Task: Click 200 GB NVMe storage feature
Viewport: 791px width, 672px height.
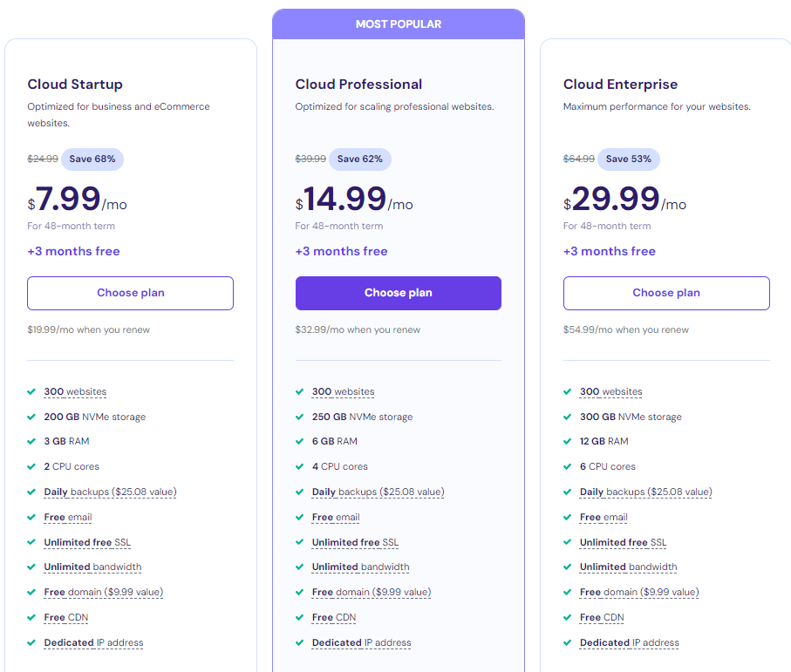Action: [95, 417]
